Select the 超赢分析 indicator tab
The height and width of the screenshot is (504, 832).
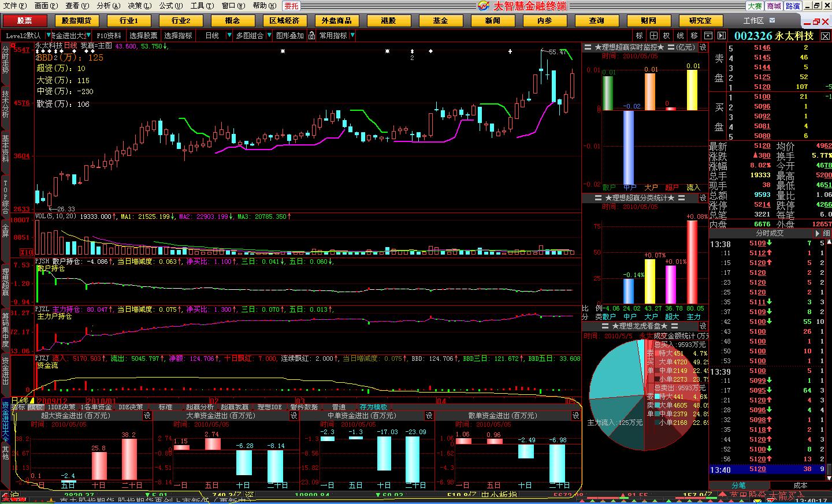pyautogui.click(x=200, y=407)
